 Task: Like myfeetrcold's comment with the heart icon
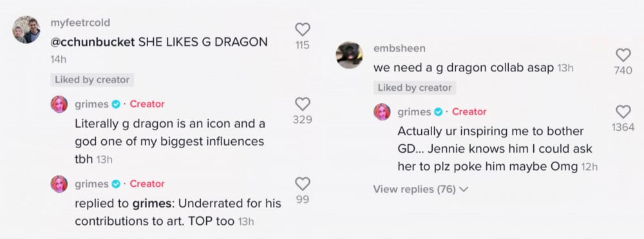[x=303, y=30]
